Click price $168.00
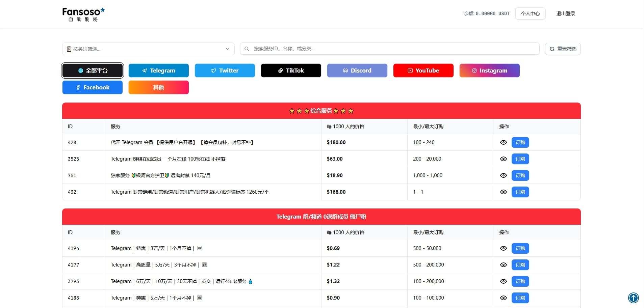The height and width of the screenshot is (308, 644). [336, 192]
